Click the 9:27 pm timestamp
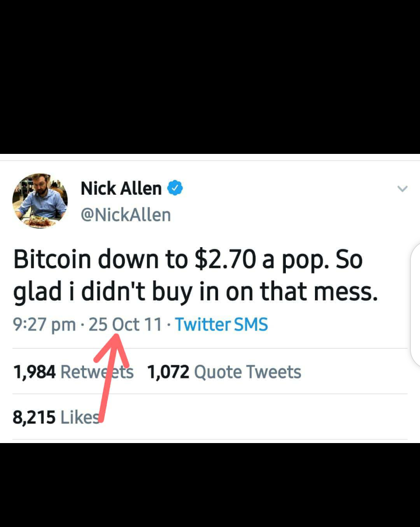The image size is (420, 527). [44, 325]
